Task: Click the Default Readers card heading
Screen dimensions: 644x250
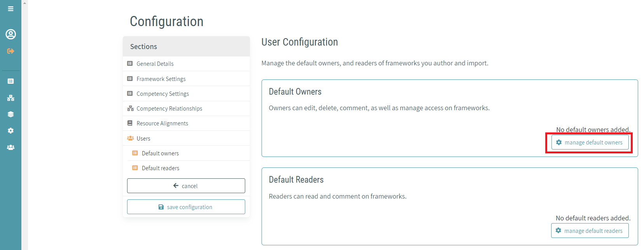Action: (296, 180)
